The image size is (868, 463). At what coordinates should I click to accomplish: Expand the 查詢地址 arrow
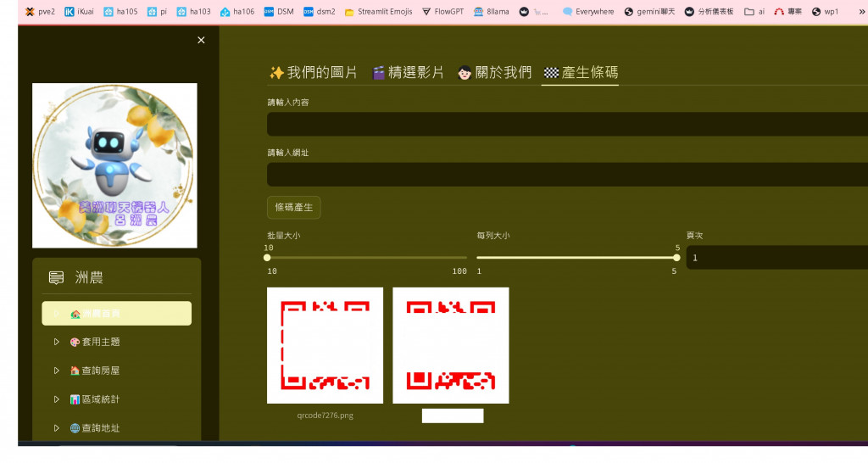(x=57, y=428)
